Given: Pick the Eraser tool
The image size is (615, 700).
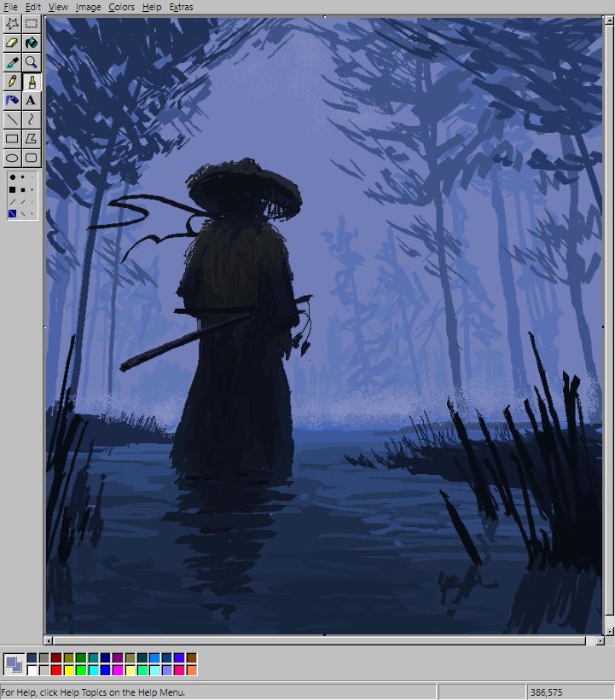Looking at the screenshot, I should (12, 43).
